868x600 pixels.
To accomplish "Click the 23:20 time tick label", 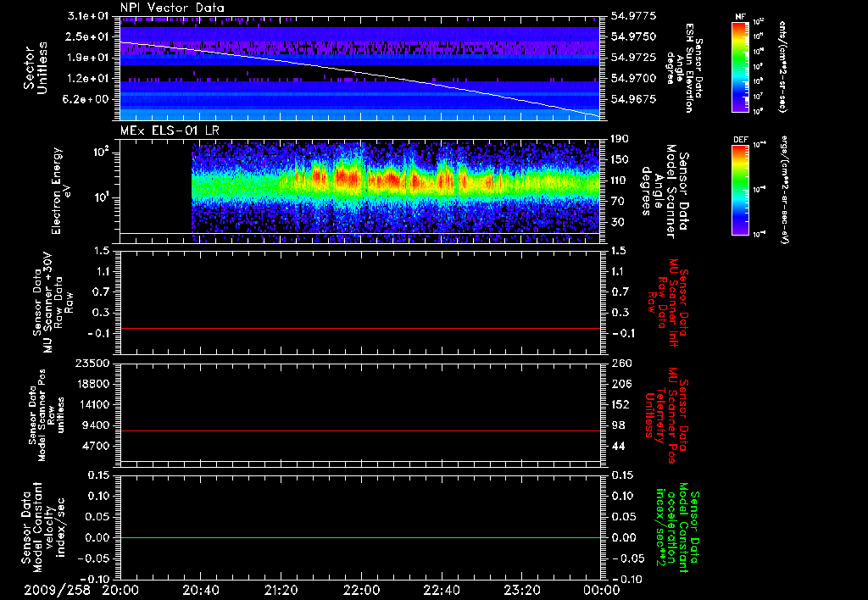I will click(521, 590).
